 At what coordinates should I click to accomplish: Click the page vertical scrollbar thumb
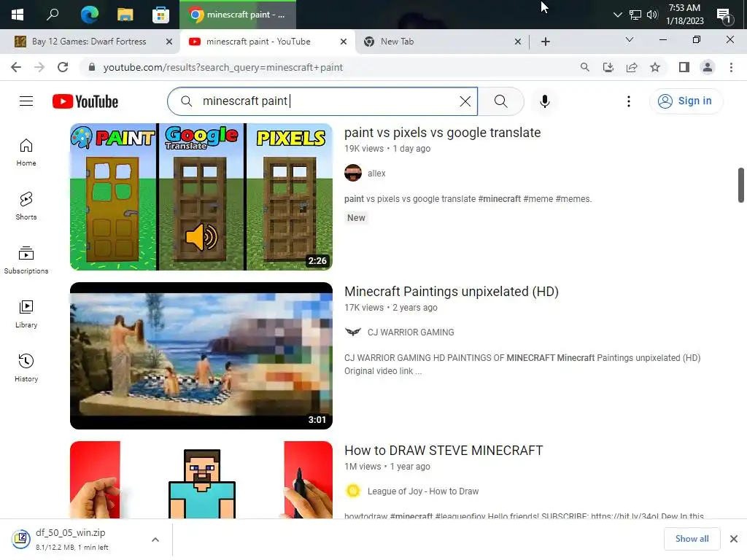pyautogui.click(x=741, y=184)
